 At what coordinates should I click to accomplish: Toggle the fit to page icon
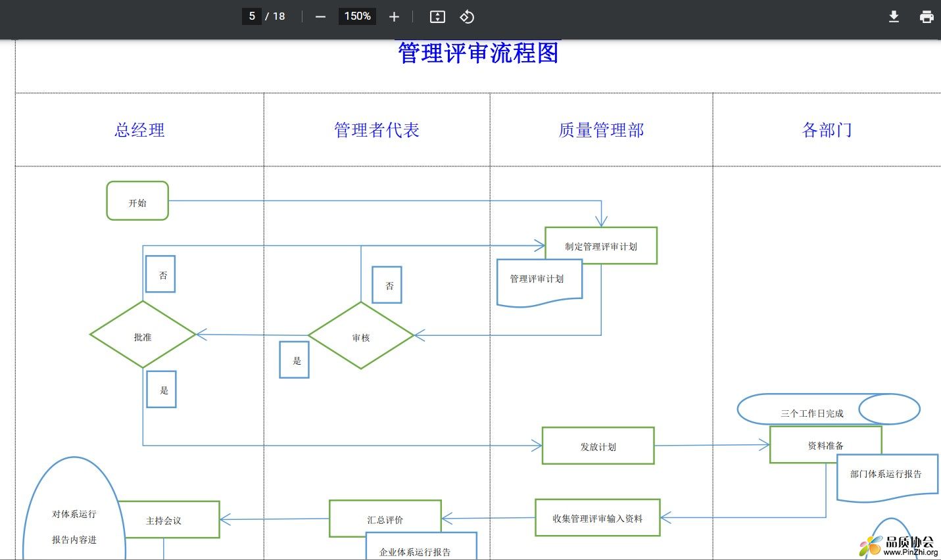437,16
